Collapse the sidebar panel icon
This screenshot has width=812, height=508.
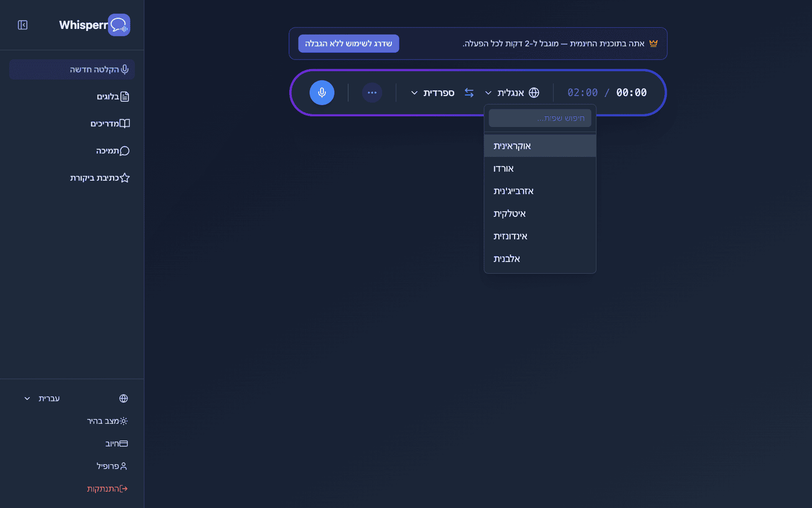click(23, 25)
